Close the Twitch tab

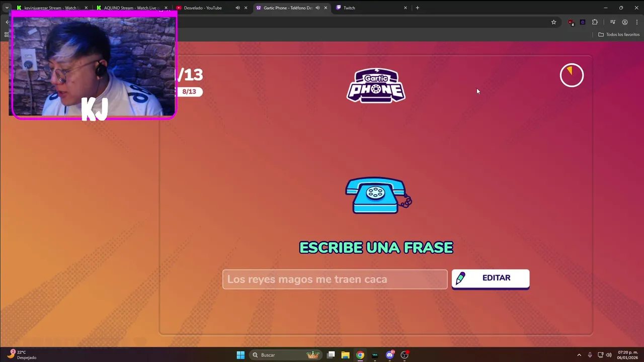pos(405,8)
